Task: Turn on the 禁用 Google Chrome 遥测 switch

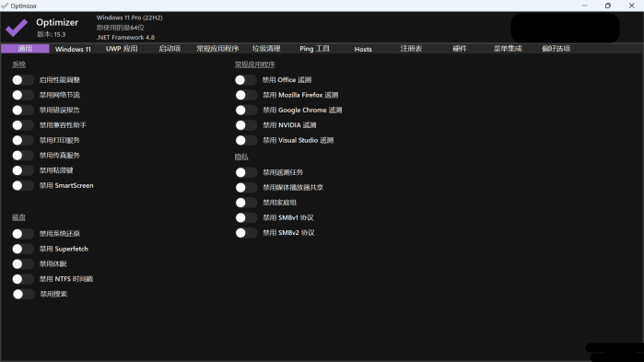Action: [x=246, y=110]
